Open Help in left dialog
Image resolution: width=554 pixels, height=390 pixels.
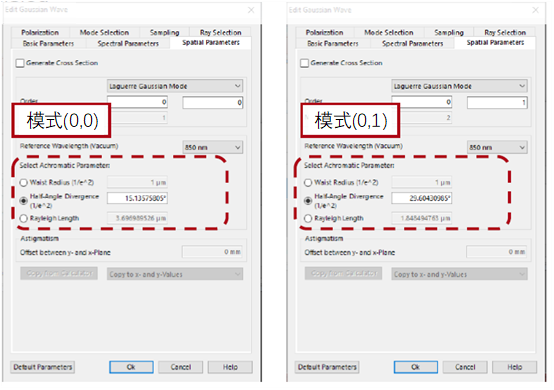click(230, 367)
